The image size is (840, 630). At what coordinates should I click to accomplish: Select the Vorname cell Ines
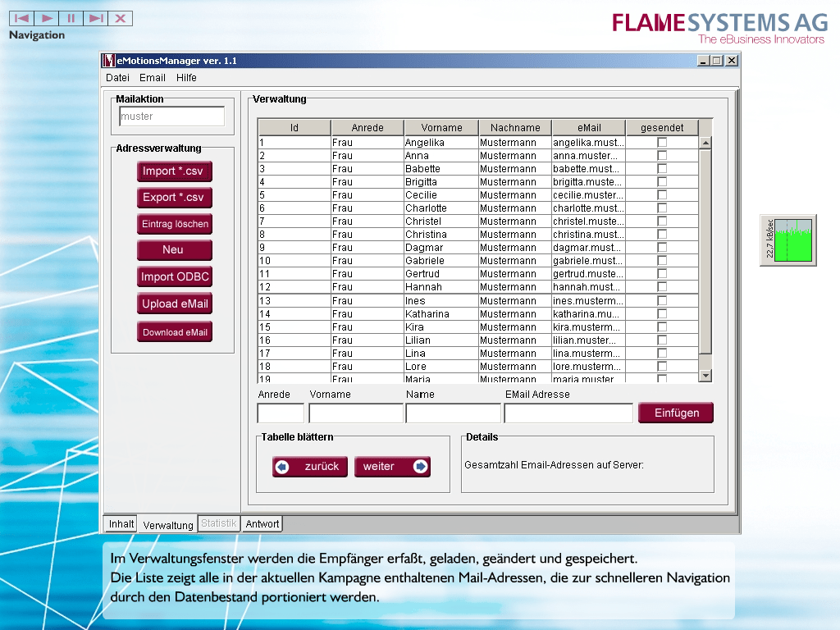tap(441, 301)
